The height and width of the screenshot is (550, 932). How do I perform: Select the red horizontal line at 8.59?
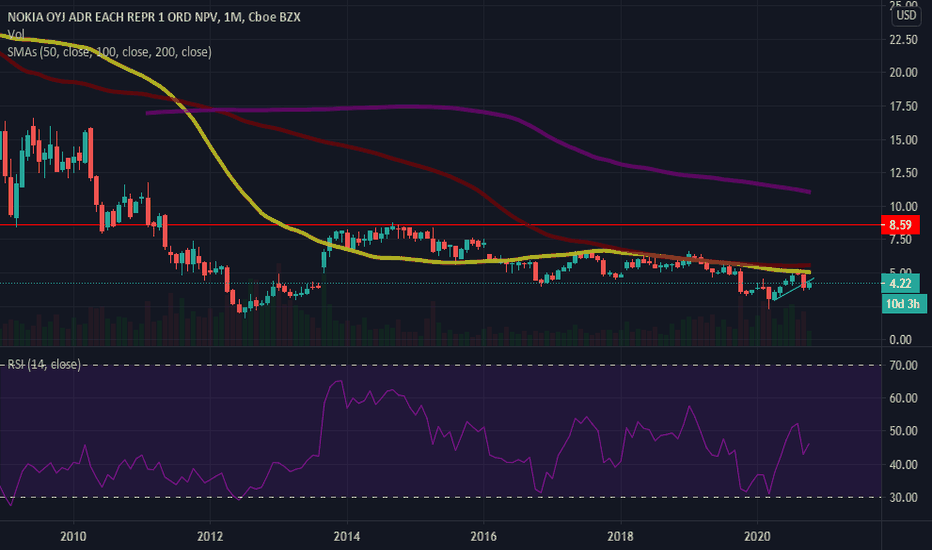pyautogui.click(x=440, y=225)
